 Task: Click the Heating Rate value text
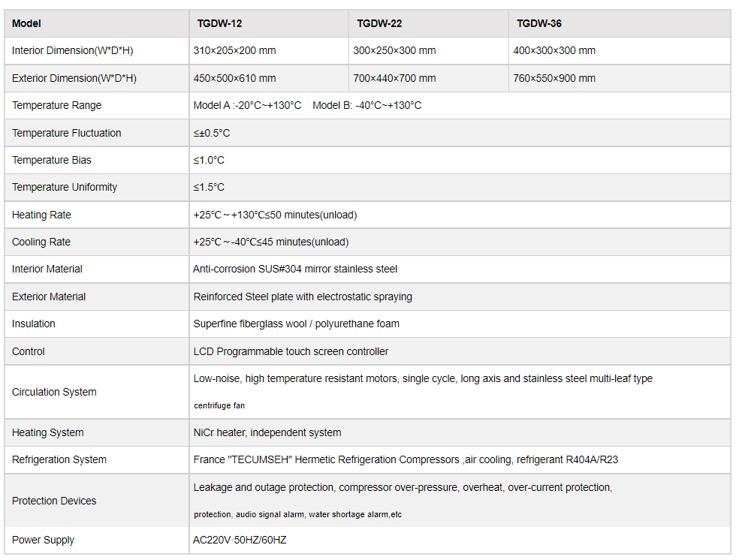[275, 215]
